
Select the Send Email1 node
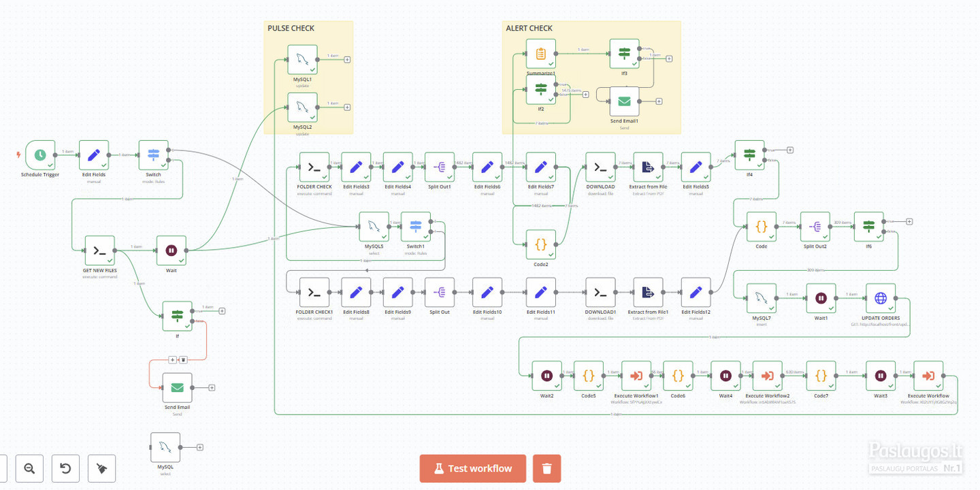tap(624, 101)
